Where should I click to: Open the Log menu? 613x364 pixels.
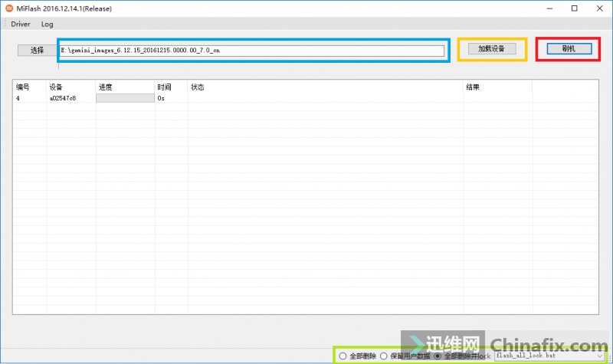tap(47, 25)
